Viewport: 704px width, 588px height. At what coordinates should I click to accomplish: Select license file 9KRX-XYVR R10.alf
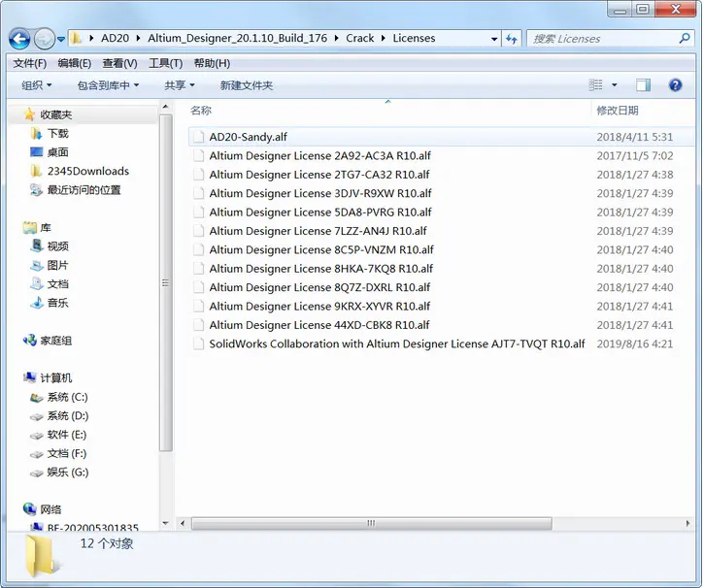coord(319,307)
